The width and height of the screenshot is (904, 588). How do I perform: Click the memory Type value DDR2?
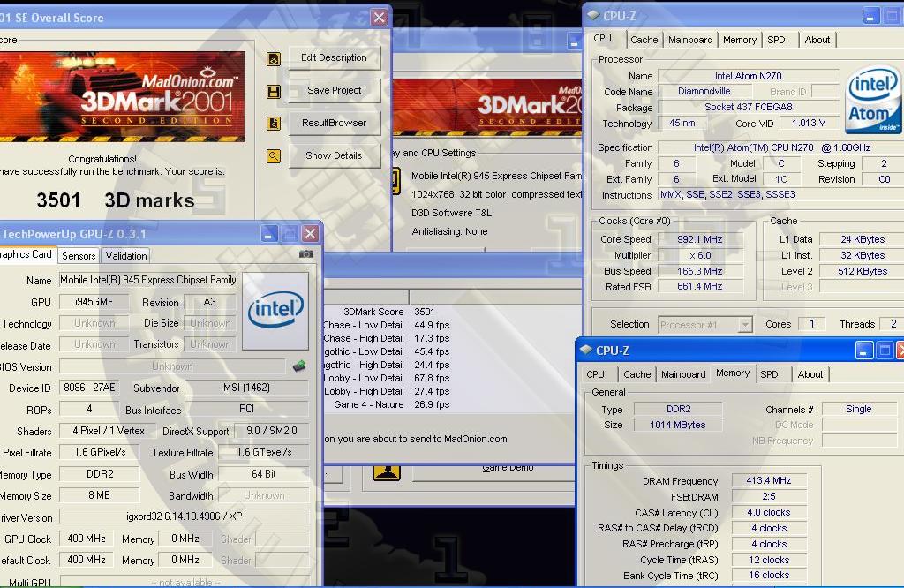(678, 410)
